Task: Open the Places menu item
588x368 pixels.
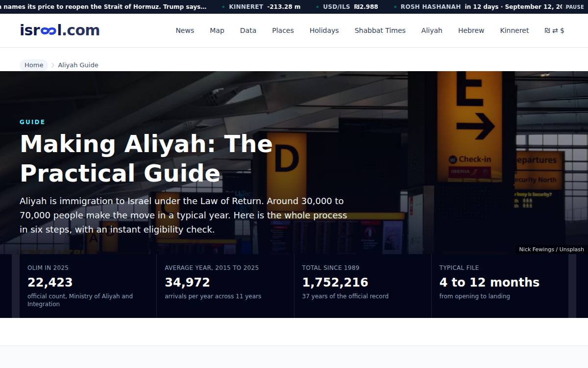Action: (283, 30)
